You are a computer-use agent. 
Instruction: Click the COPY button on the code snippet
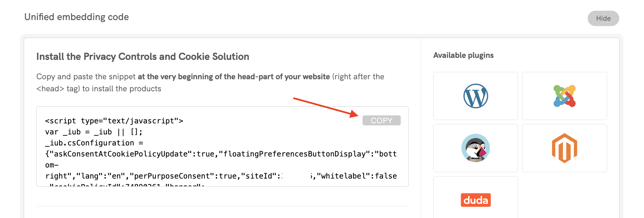coord(381,120)
